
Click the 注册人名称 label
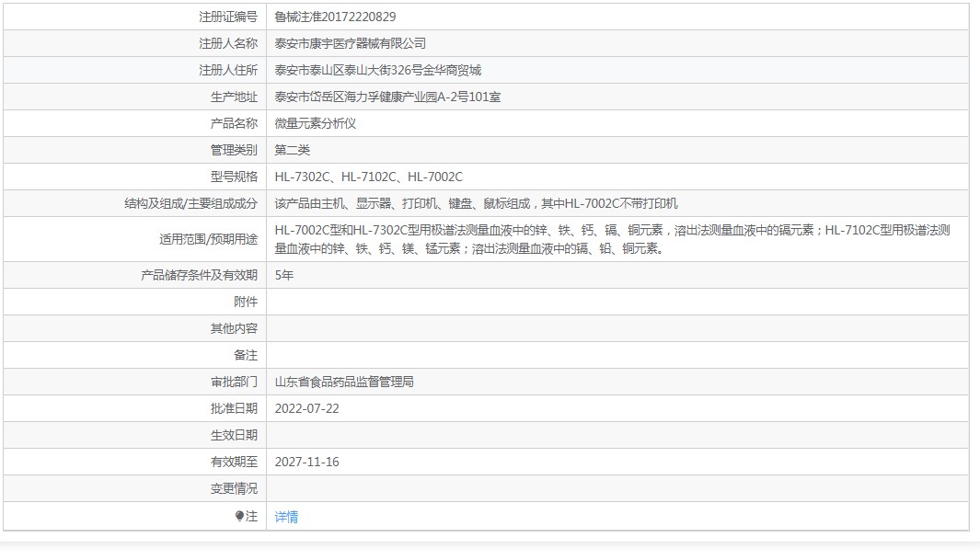coord(228,43)
